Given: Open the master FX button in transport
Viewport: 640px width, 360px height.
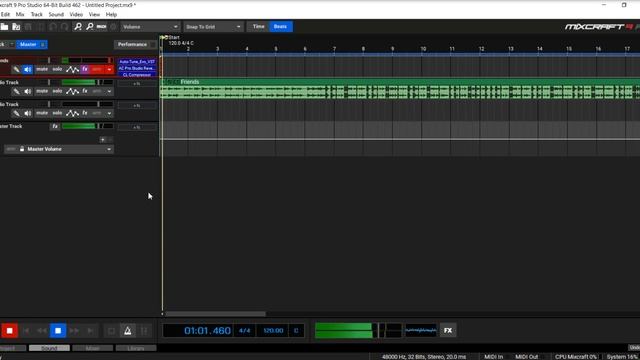Looking at the screenshot, I should [448, 331].
